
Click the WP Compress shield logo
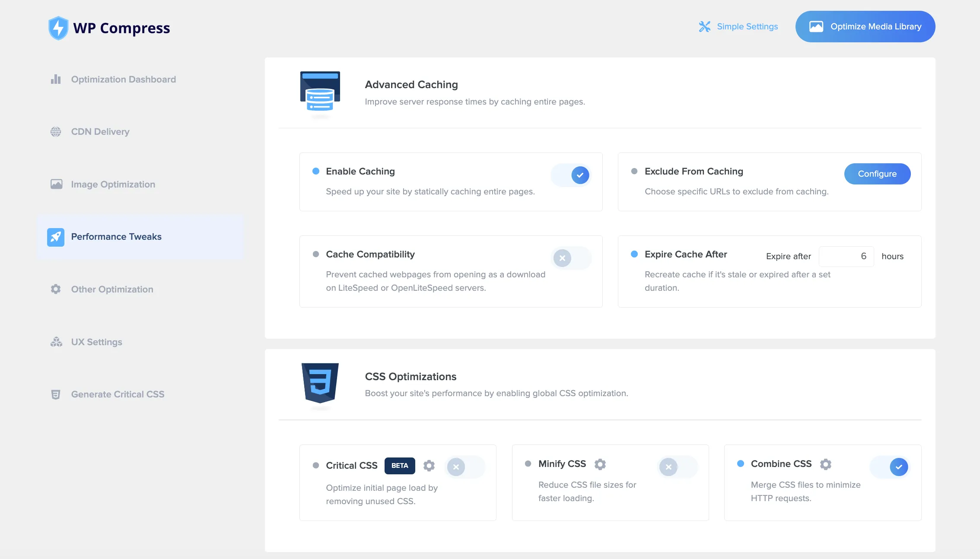click(x=58, y=28)
